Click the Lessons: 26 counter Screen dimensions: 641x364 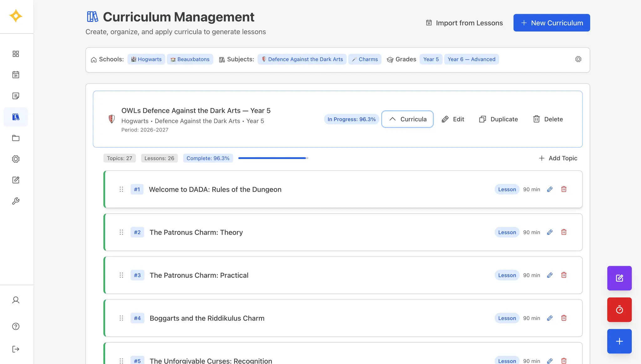pyautogui.click(x=159, y=158)
